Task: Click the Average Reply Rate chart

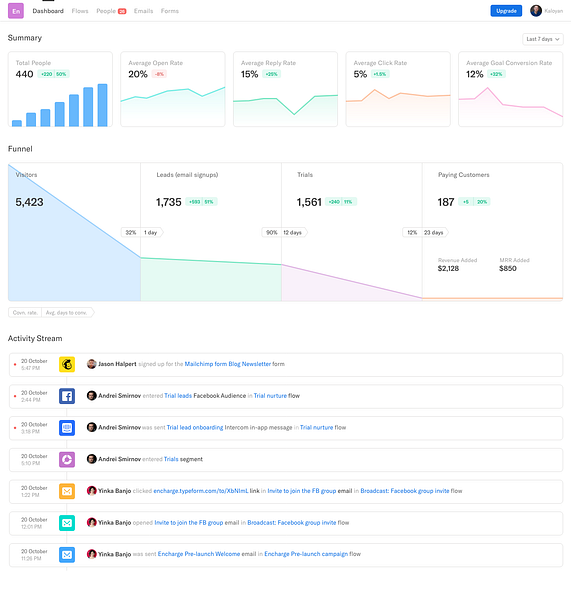Action: [x=286, y=109]
